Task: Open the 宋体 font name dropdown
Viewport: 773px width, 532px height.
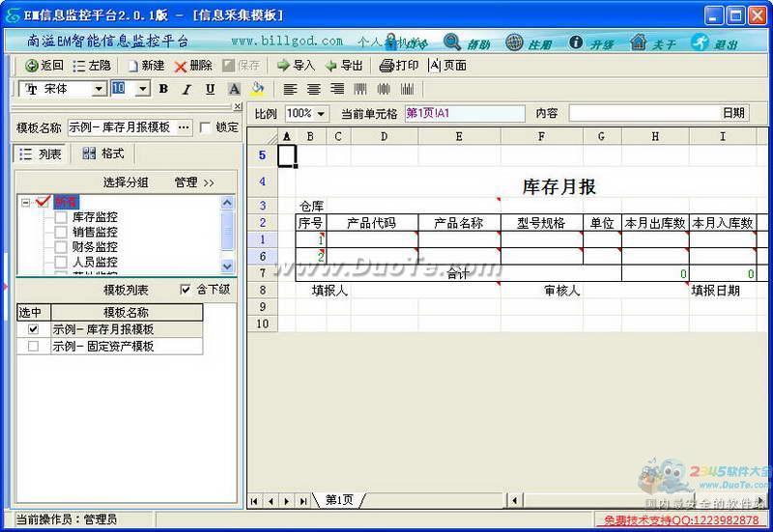Action: (99, 89)
